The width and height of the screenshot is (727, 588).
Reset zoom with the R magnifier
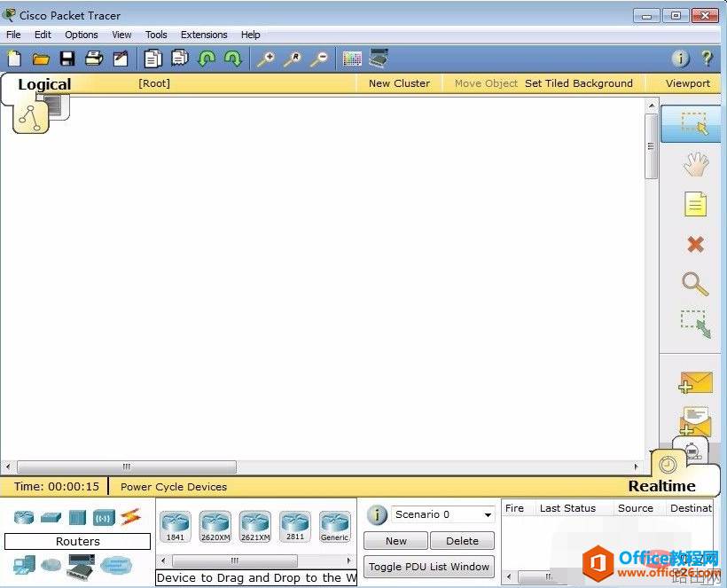pos(293,59)
